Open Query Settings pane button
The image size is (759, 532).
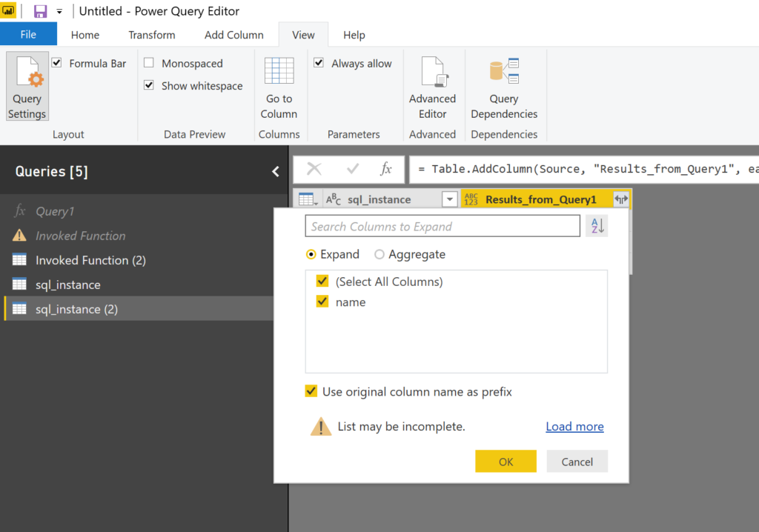(27, 86)
